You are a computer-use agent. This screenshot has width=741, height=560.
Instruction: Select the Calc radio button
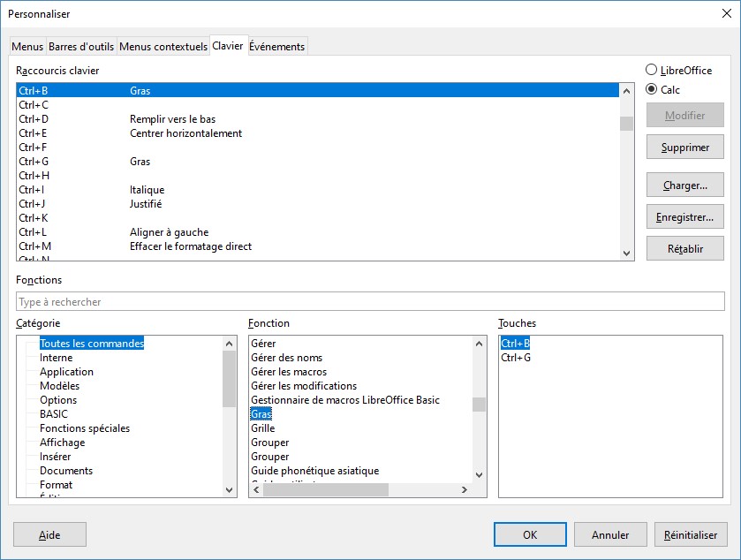click(652, 89)
